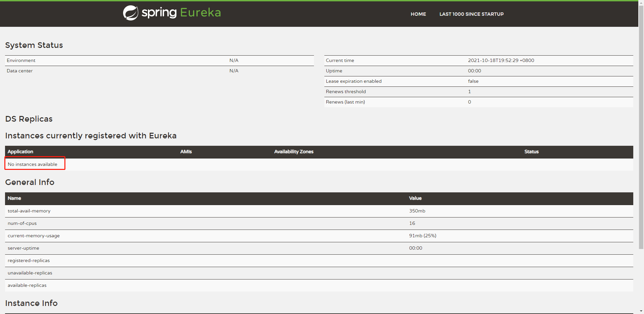Click server-uptime value 00:00
This screenshot has height=314, width=644.
[416, 248]
